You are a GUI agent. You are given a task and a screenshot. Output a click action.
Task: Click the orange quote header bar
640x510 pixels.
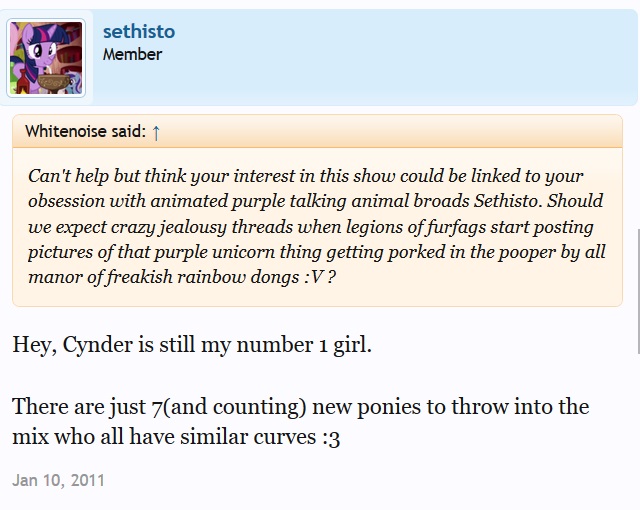400,131
